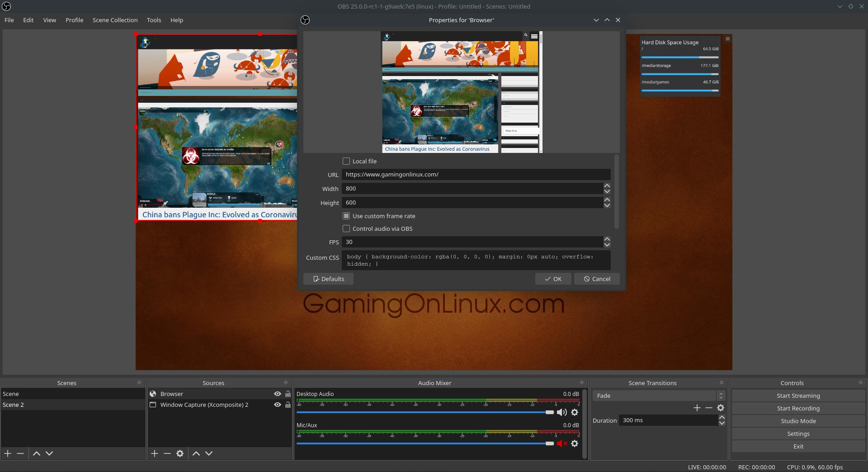Open the Help menu

click(177, 20)
